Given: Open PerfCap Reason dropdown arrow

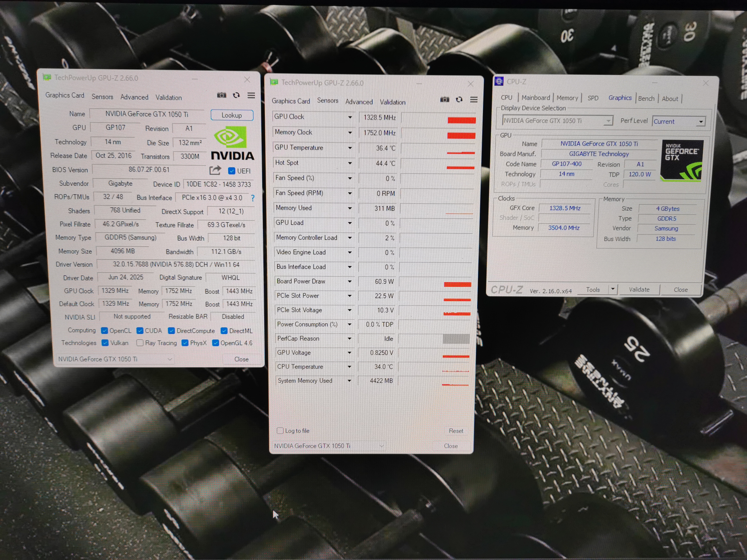Looking at the screenshot, I should [350, 338].
